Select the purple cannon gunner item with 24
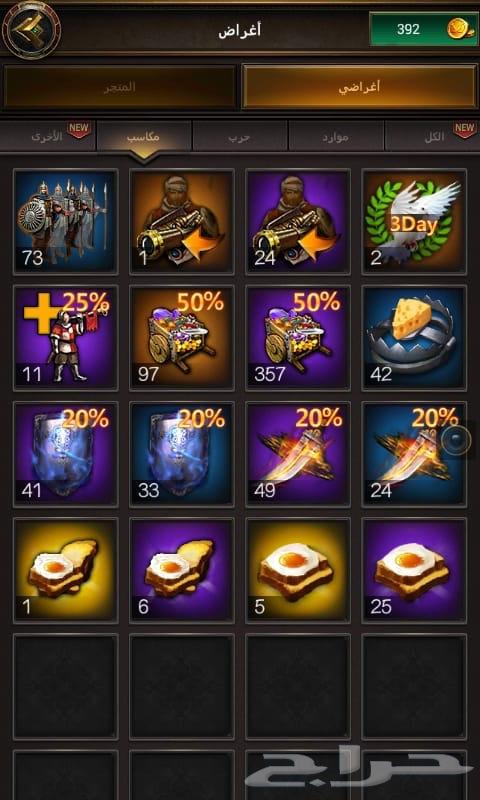Image resolution: width=480 pixels, height=800 pixels. click(298, 221)
